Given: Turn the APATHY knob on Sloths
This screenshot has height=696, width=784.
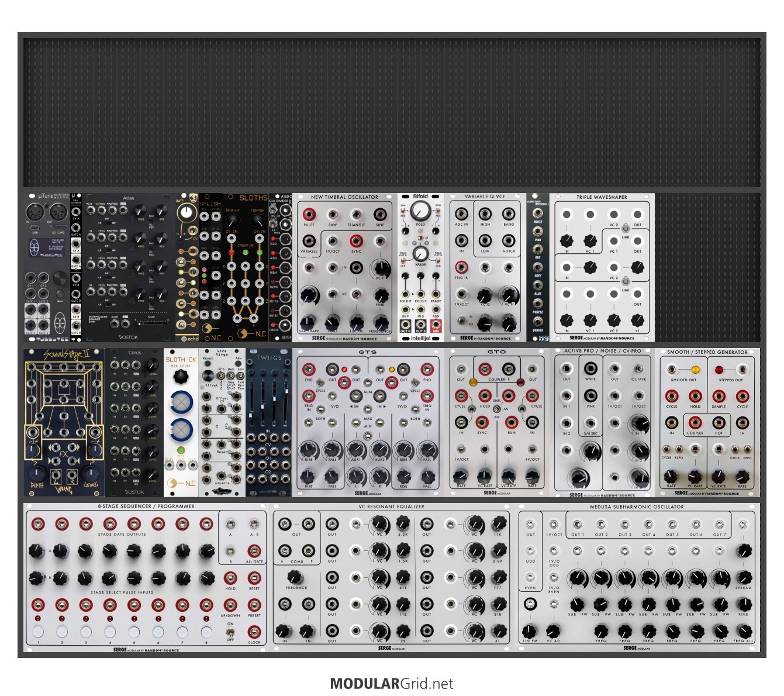Looking at the screenshot, I should (x=232, y=220).
